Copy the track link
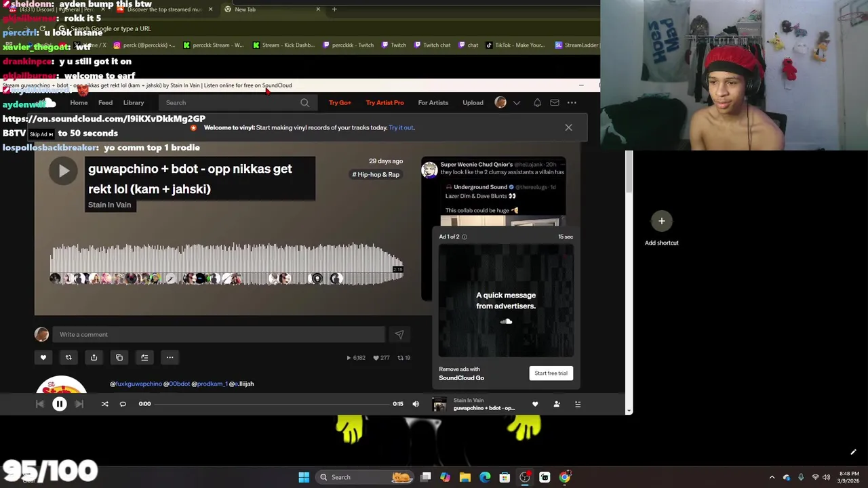 119,357
